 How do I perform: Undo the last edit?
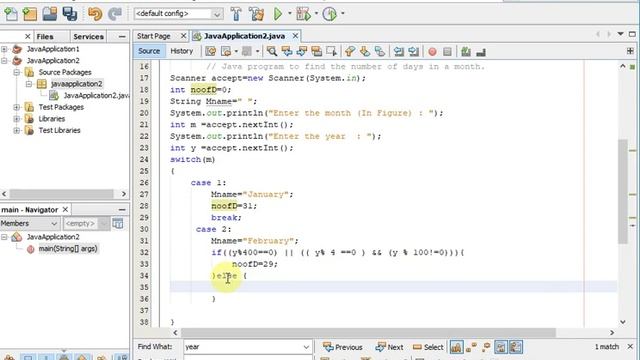pos(95,14)
